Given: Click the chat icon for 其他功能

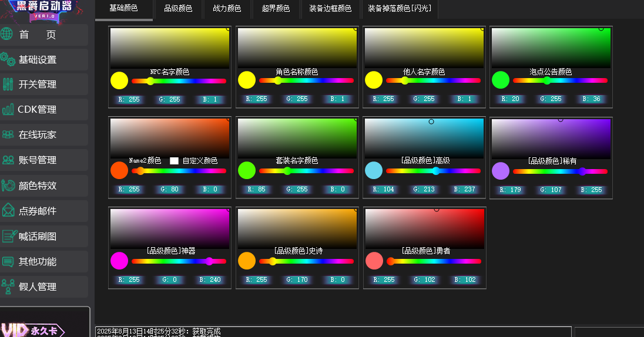Looking at the screenshot, I should (x=8, y=261).
